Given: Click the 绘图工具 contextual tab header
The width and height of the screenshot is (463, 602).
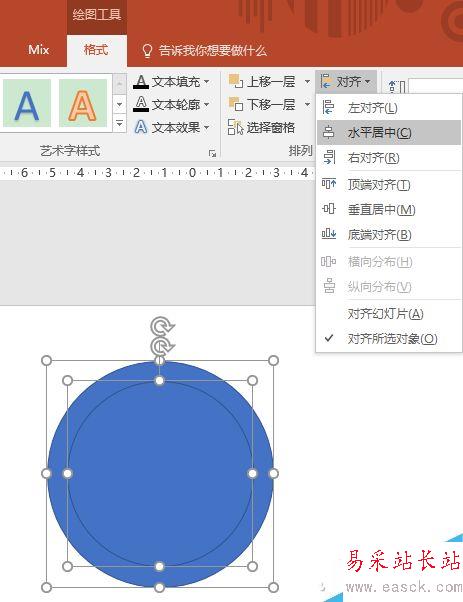Looking at the screenshot, I should click(x=96, y=15).
